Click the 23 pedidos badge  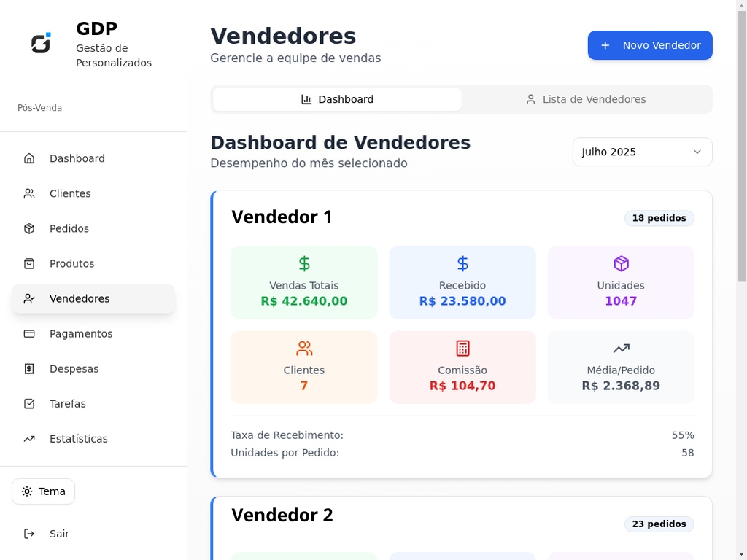tap(659, 524)
